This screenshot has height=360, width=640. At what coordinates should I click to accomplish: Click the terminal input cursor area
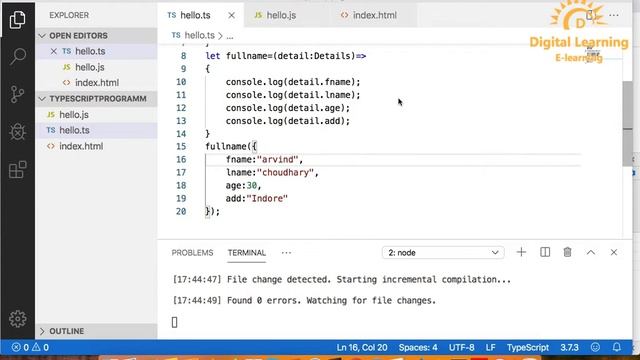pyautogui.click(x=175, y=322)
